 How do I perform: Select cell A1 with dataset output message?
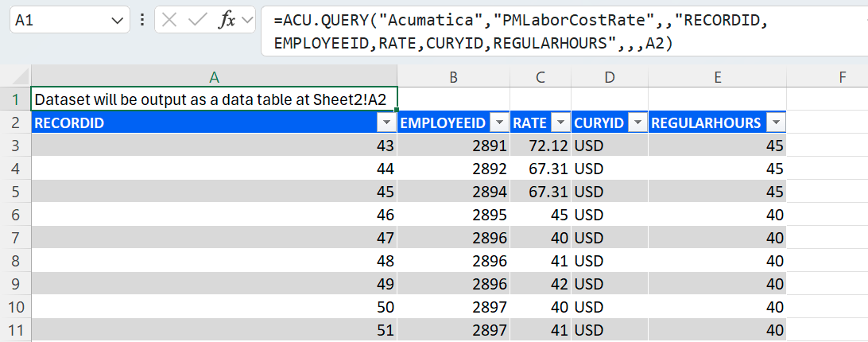coord(214,99)
